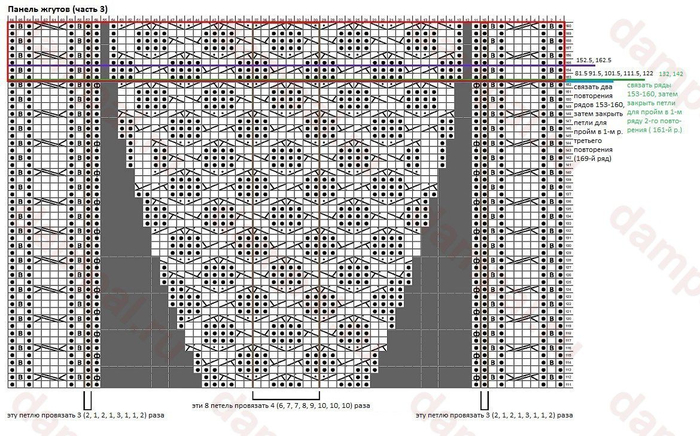Click the green text line "связать ряды"
Screen dimensions: 700x436
pyautogui.click(x=648, y=85)
